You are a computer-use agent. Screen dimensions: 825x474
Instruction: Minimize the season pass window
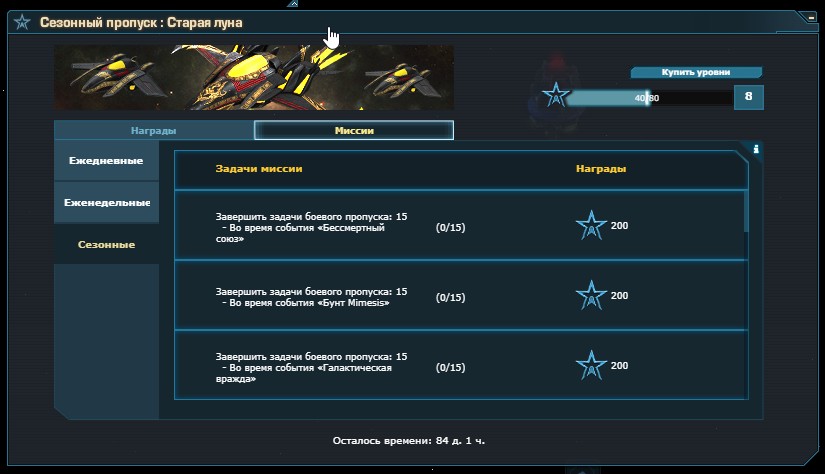(x=810, y=18)
